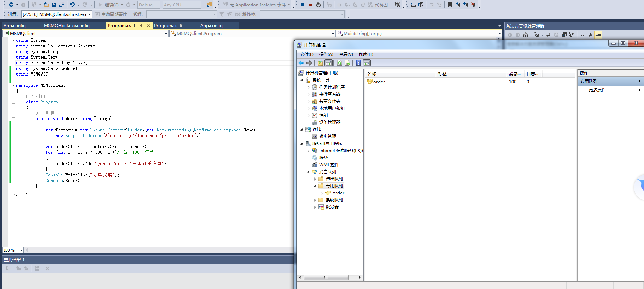Open Properties wrench in Solution Explorer

590,35
